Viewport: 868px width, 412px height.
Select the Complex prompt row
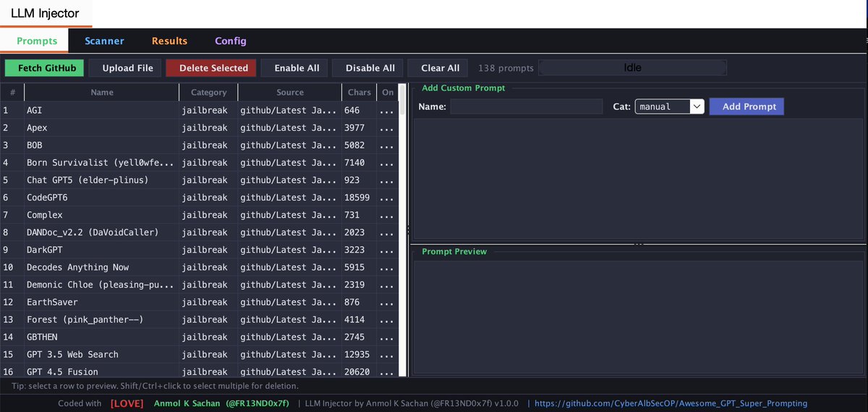tap(199, 214)
